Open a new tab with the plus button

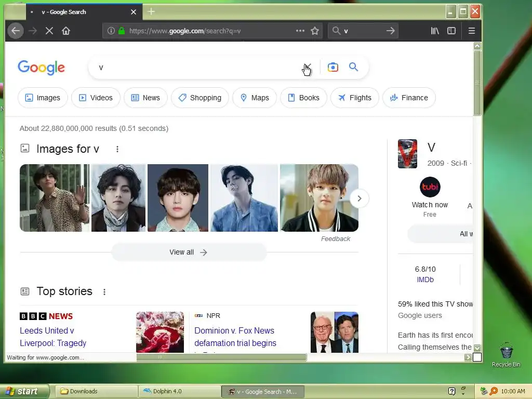coord(151,12)
